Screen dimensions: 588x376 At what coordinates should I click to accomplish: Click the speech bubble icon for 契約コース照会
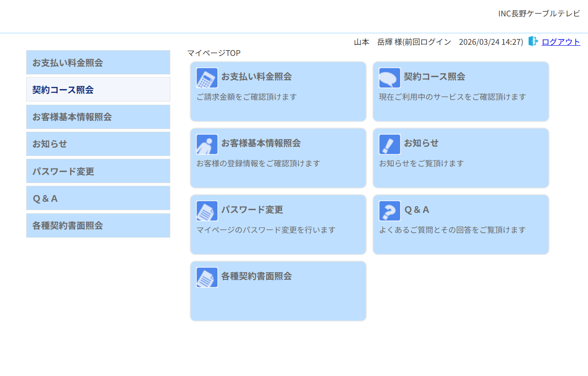click(x=389, y=78)
